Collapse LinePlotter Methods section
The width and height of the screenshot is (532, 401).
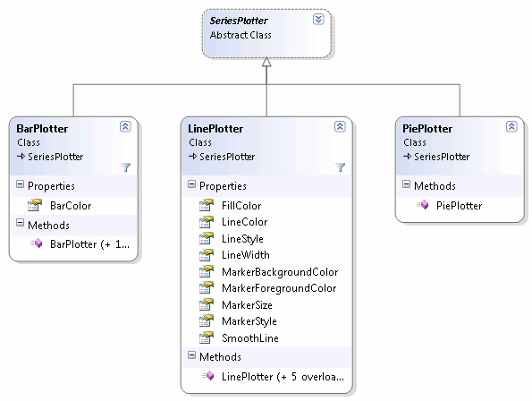point(192,355)
